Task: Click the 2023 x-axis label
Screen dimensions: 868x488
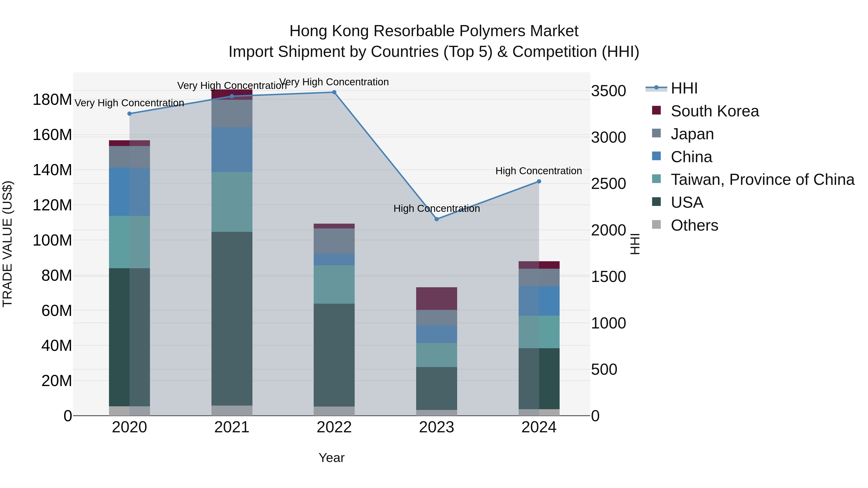Action: (x=437, y=427)
